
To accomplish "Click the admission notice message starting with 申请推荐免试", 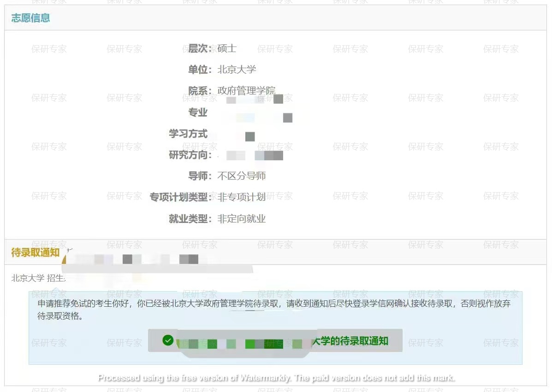I will [273, 310].
